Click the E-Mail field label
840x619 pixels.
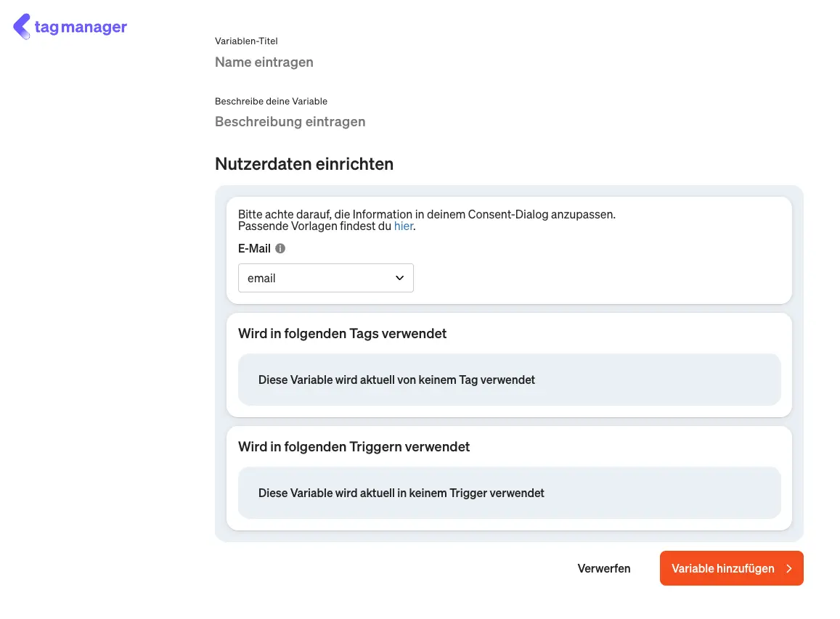pyautogui.click(x=254, y=248)
